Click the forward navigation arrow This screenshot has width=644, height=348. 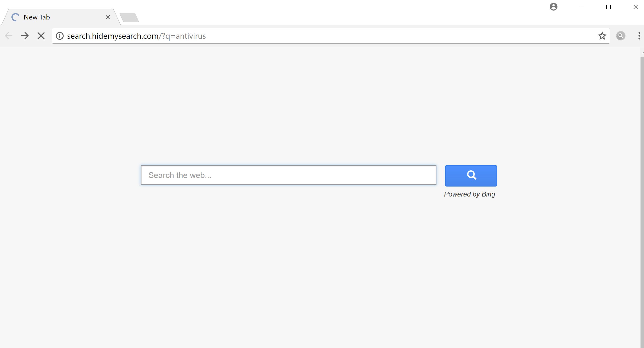[x=25, y=36]
